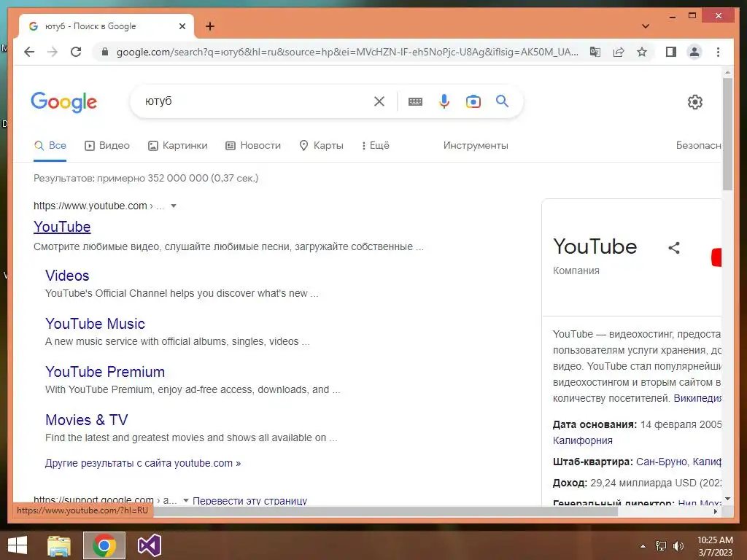Viewport: 747px width, 560px height.
Task: Show hidden system tray icons
Action: [643, 546]
